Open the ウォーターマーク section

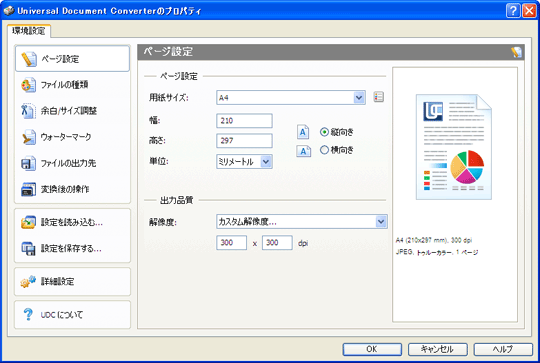(x=72, y=137)
